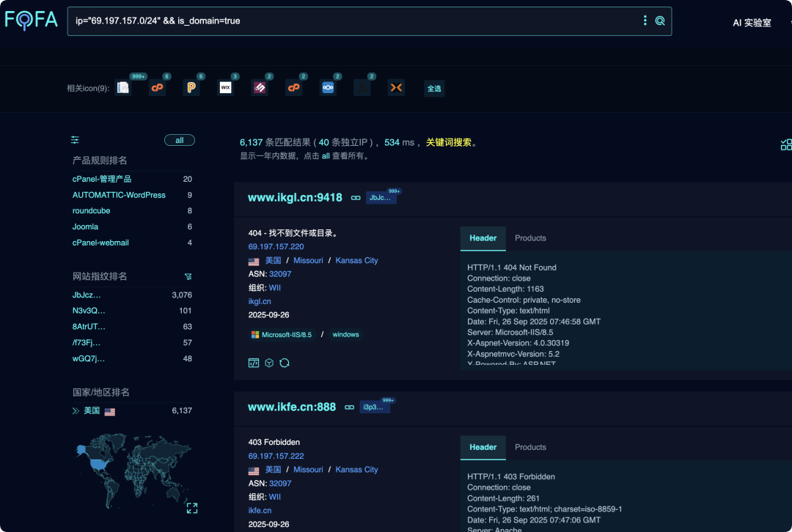The image size is (792, 532).
Task: Open the Products tab for www.ikgl.cn
Action: pos(530,238)
